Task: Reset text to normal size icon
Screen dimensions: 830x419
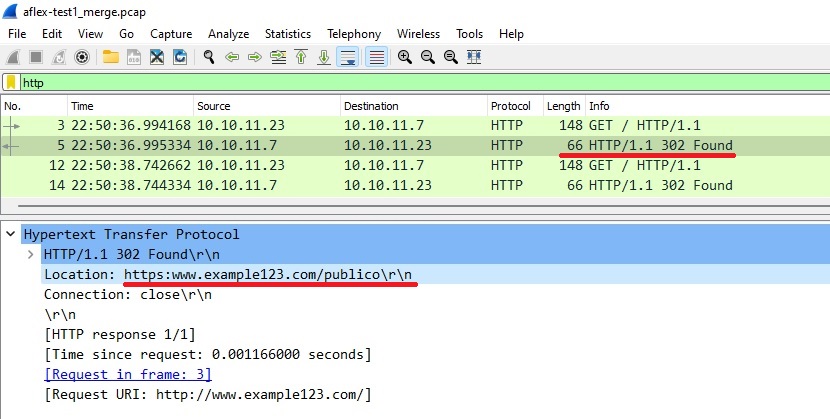Action: coord(451,57)
